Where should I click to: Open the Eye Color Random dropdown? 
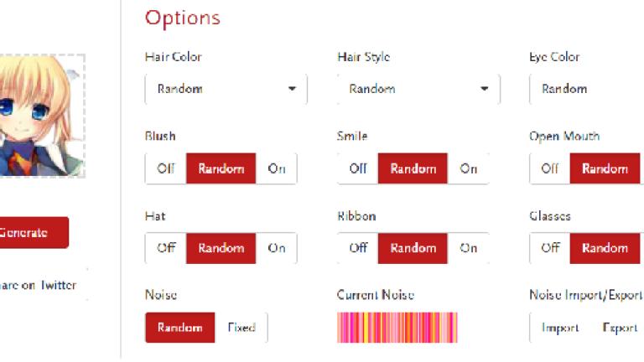tap(586, 89)
